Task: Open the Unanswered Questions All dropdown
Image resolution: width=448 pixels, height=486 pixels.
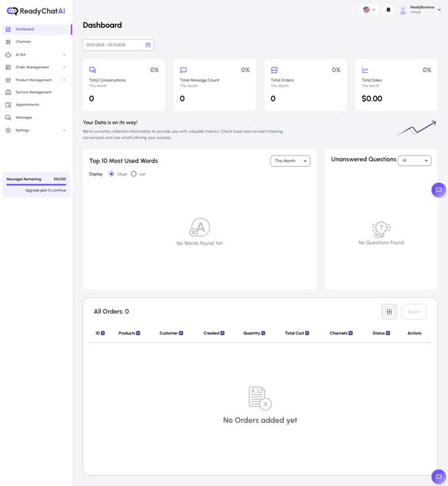Action: 414,161
